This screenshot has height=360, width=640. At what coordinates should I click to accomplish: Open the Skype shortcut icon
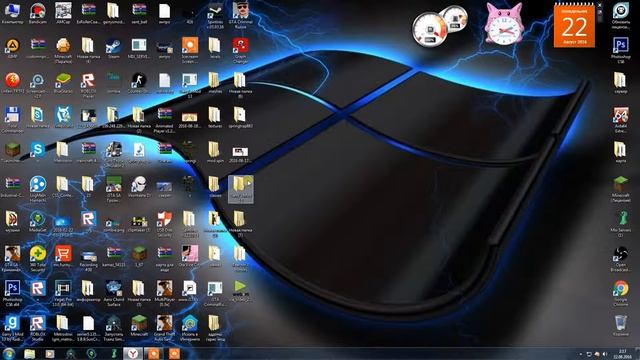point(38,153)
